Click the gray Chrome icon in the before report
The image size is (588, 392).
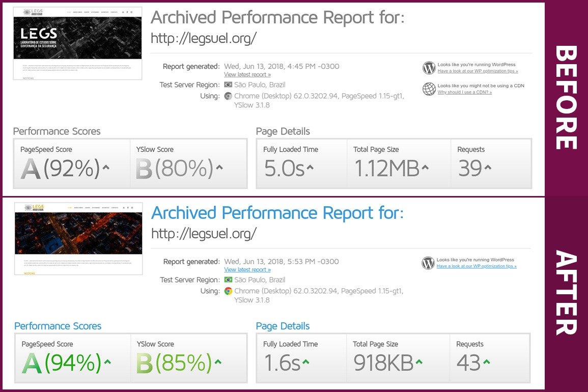pyautogui.click(x=229, y=96)
